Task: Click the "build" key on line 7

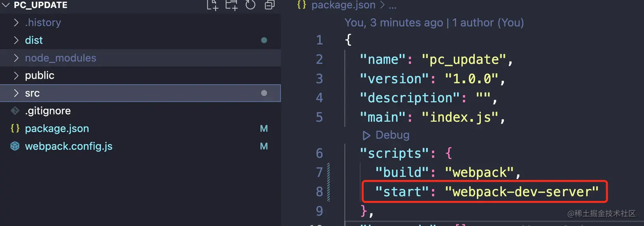Action: tap(401, 172)
